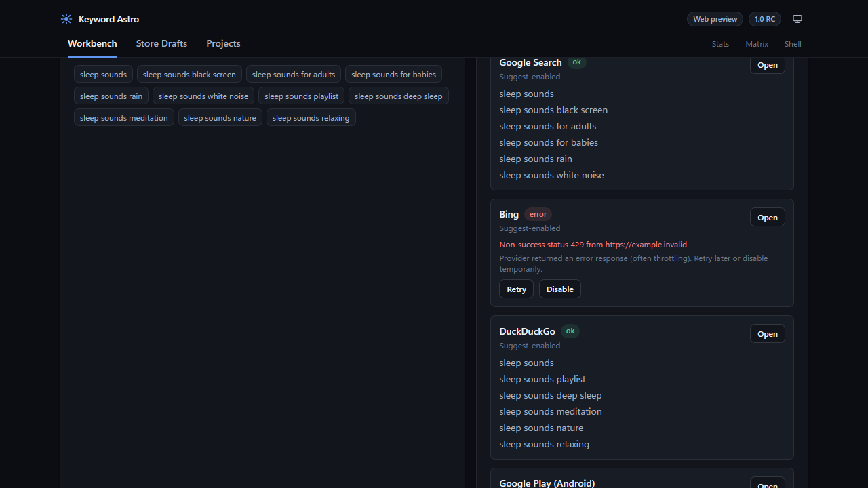Viewport: 868px width, 488px height.
Task: Click 'sleep sounds for adults' in Google Search list
Action: 548,126
